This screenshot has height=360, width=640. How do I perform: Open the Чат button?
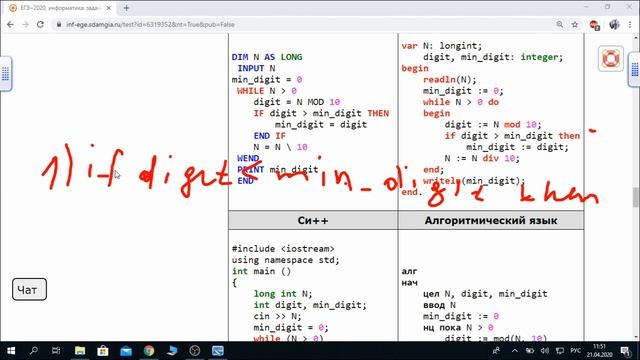[29, 289]
